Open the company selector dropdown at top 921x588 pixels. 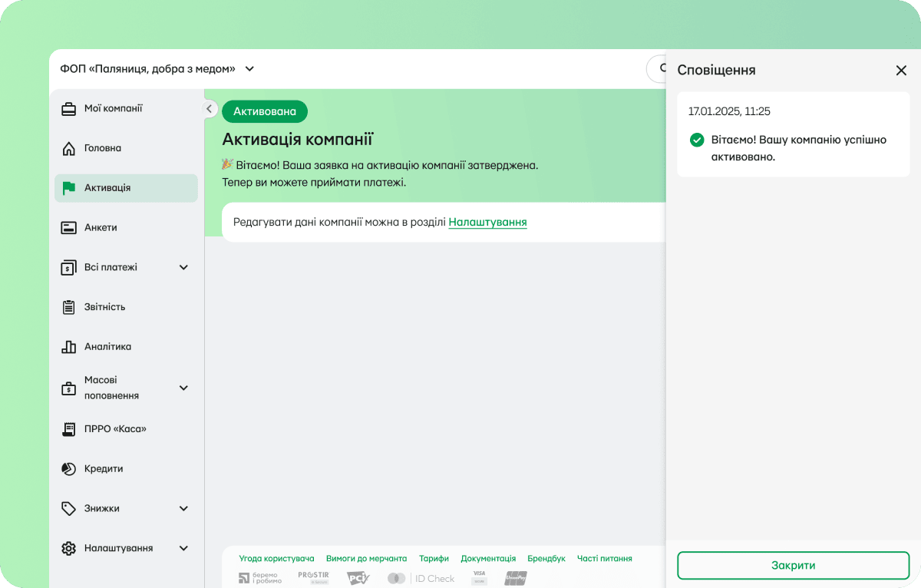click(157, 68)
